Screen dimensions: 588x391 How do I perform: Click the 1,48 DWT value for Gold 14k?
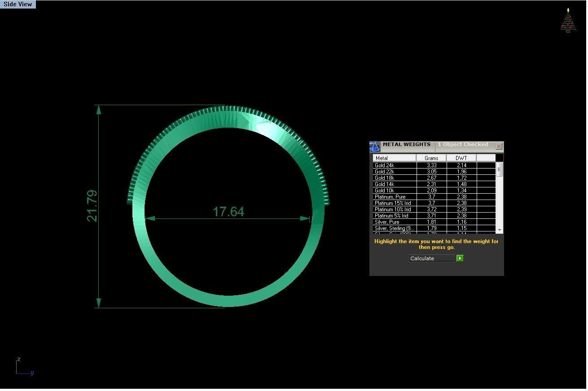[461, 184]
